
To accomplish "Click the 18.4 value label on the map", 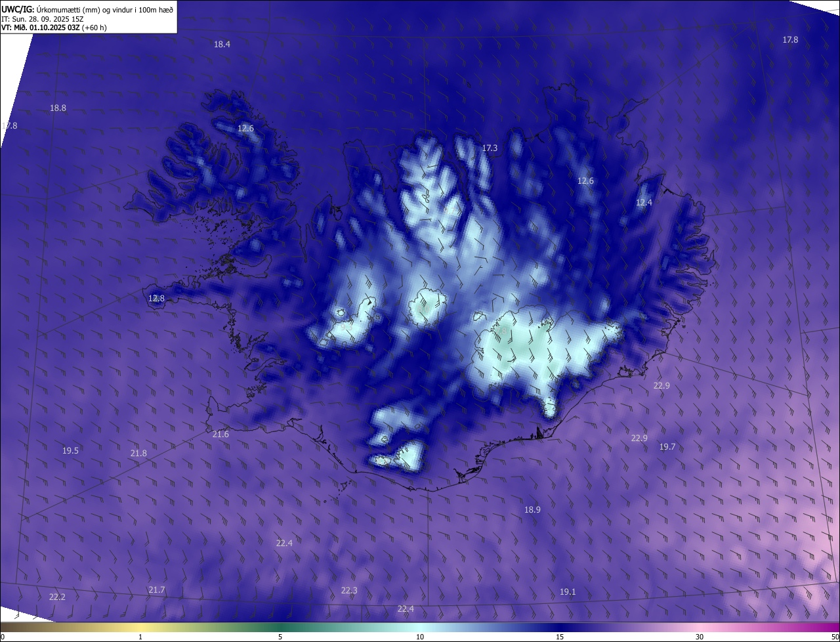I will pyautogui.click(x=222, y=44).
